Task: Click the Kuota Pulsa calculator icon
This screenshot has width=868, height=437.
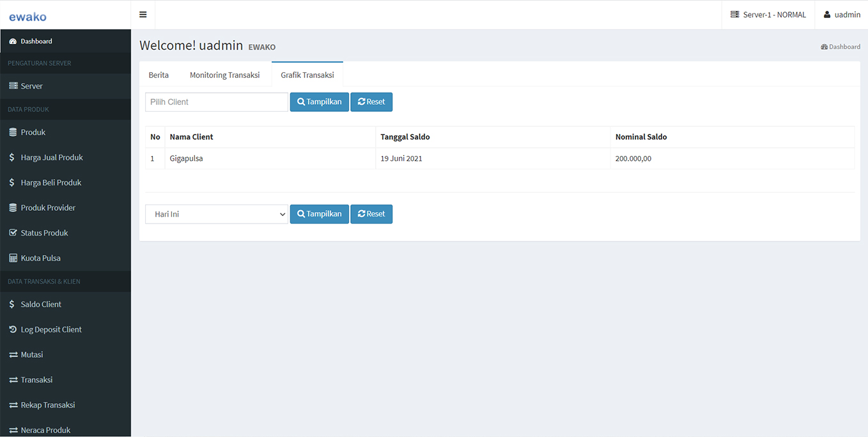Action: pyautogui.click(x=13, y=258)
